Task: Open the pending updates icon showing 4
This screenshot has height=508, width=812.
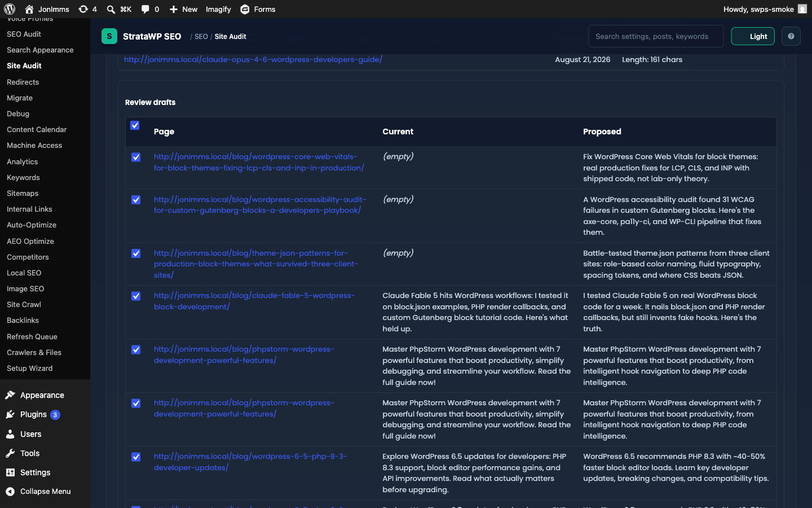Action: coord(87,9)
